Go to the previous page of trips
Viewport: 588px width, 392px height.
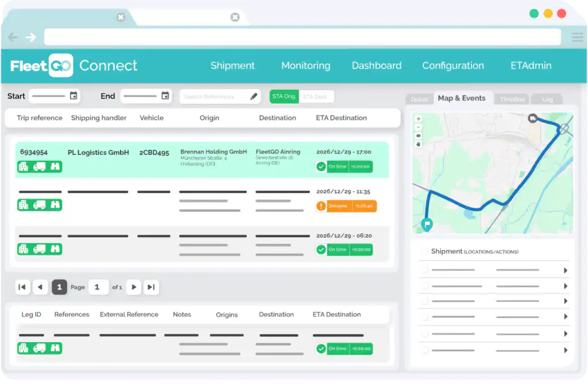40,287
